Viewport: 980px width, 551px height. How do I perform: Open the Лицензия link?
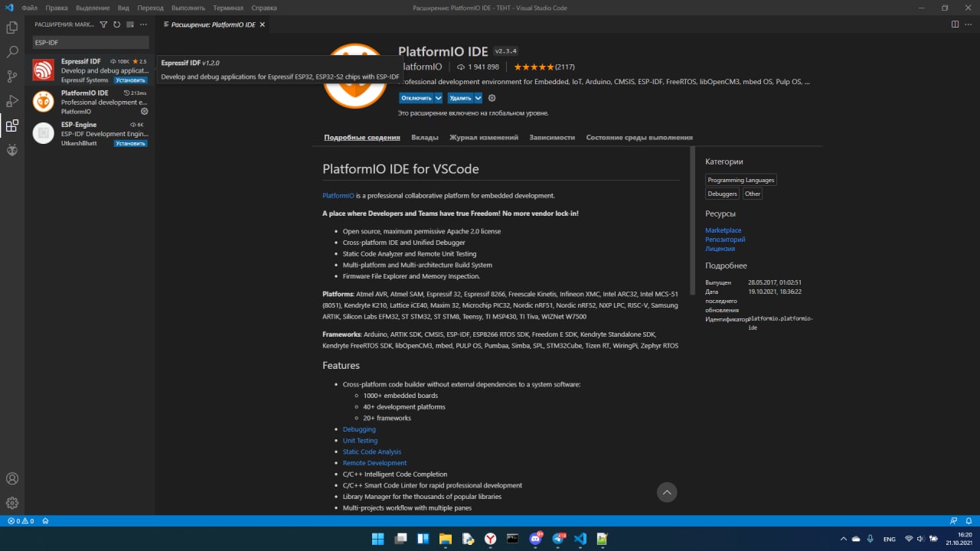720,249
